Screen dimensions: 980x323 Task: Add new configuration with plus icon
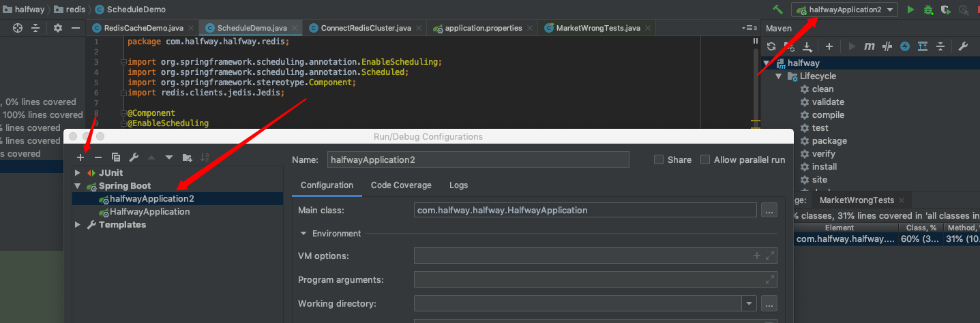point(80,157)
